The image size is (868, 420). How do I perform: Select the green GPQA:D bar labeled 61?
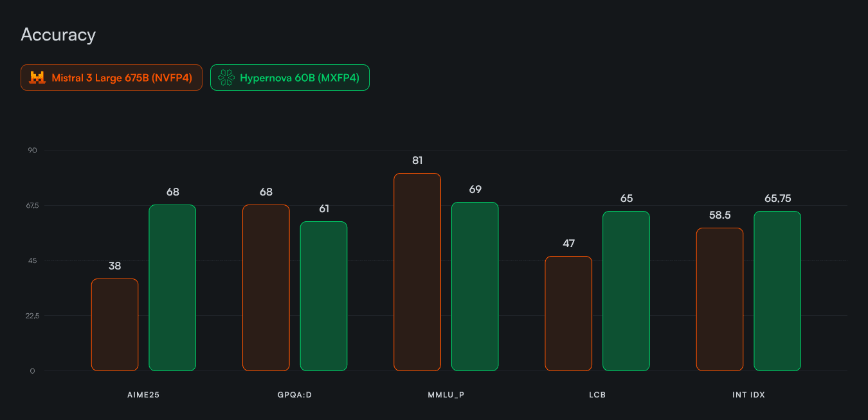tap(323, 296)
